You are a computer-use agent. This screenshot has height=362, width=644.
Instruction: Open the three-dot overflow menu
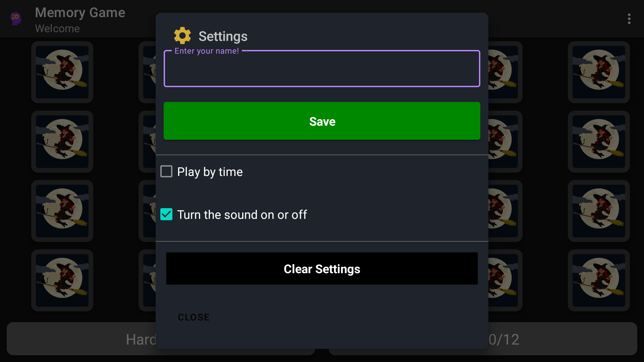pyautogui.click(x=629, y=19)
